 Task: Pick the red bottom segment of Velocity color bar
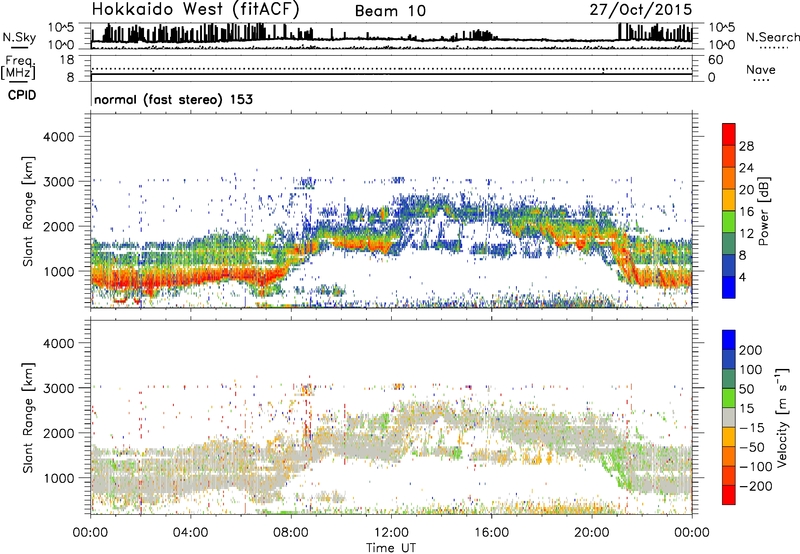pyautogui.click(x=729, y=495)
